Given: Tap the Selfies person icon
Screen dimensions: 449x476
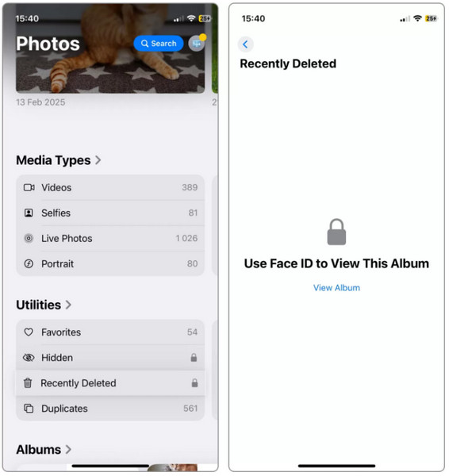Looking at the screenshot, I should [x=29, y=213].
